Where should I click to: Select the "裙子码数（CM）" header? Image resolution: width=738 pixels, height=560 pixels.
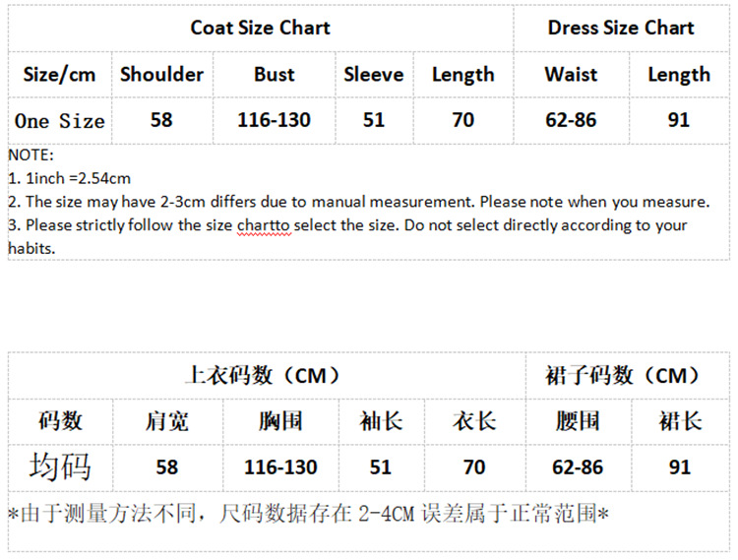pos(623,375)
